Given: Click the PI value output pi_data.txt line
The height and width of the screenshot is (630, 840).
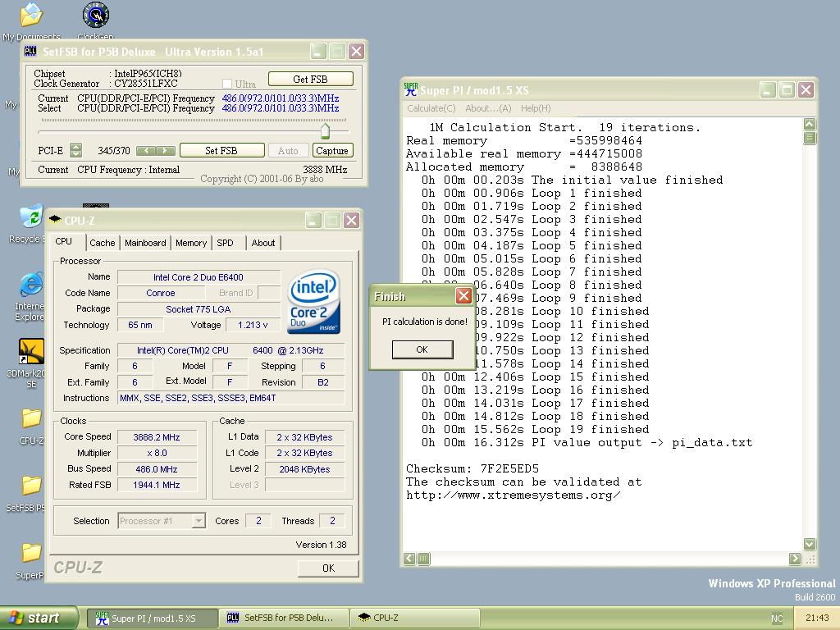Looking at the screenshot, I should (x=587, y=442).
